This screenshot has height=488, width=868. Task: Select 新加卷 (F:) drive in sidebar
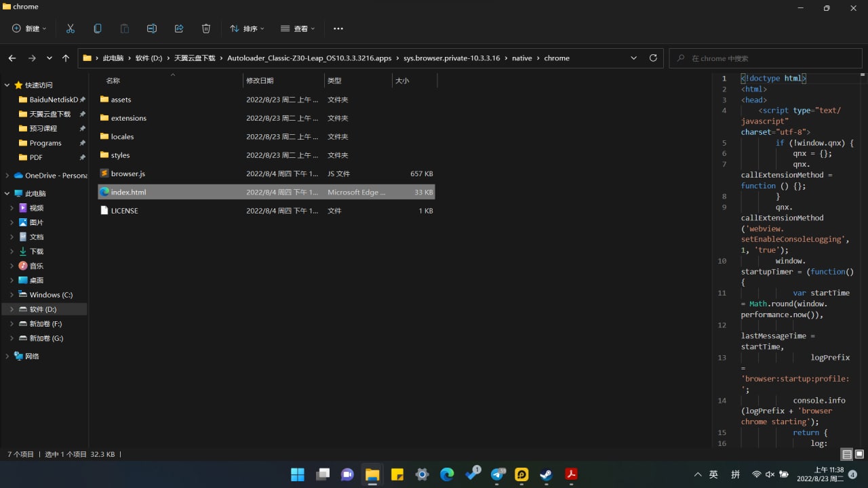(45, 324)
